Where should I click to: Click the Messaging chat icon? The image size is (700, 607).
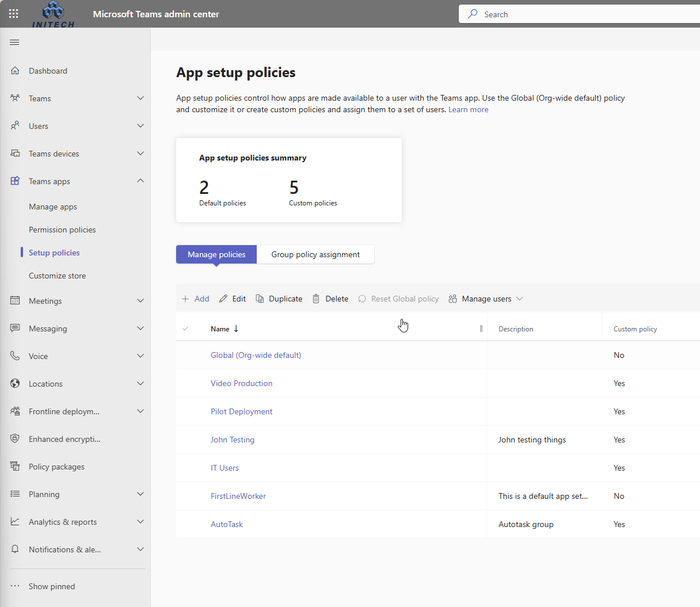(15, 329)
